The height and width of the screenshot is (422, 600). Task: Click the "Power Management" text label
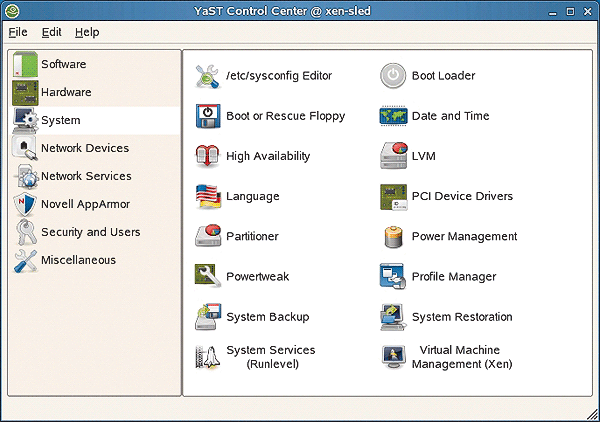(464, 237)
